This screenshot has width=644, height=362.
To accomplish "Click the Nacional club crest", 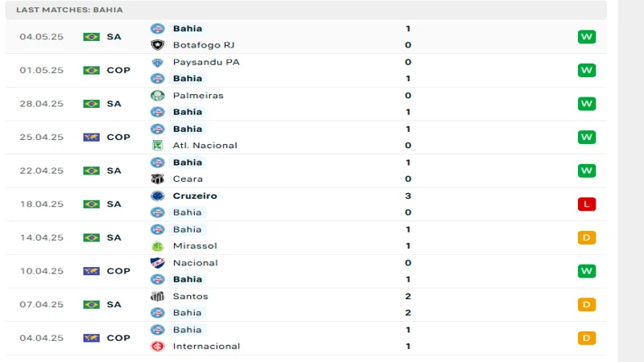I will pyautogui.click(x=158, y=263).
